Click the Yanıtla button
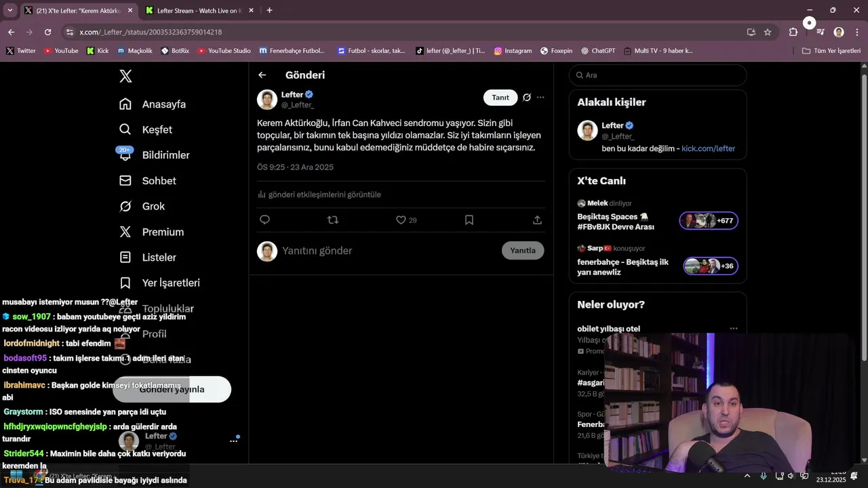The image size is (868, 488). click(523, 250)
